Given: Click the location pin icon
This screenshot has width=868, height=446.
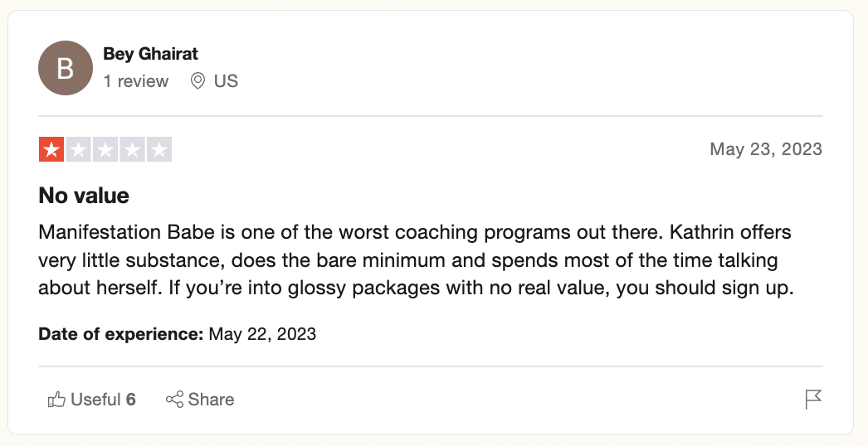Looking at the screenshot, I should tap(197, 81).
